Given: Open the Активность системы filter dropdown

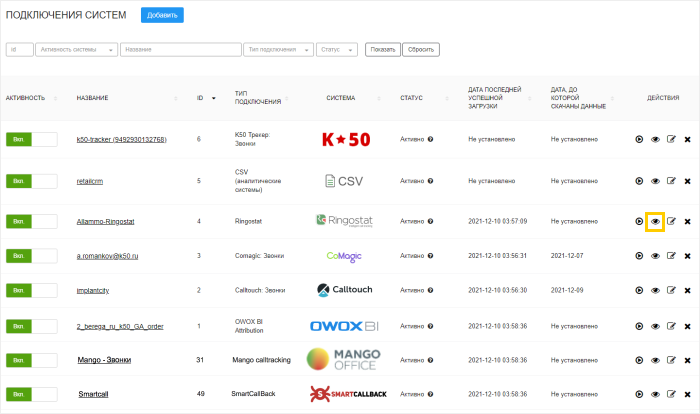Looking at the screenshot, I should [x=76, y=49].
